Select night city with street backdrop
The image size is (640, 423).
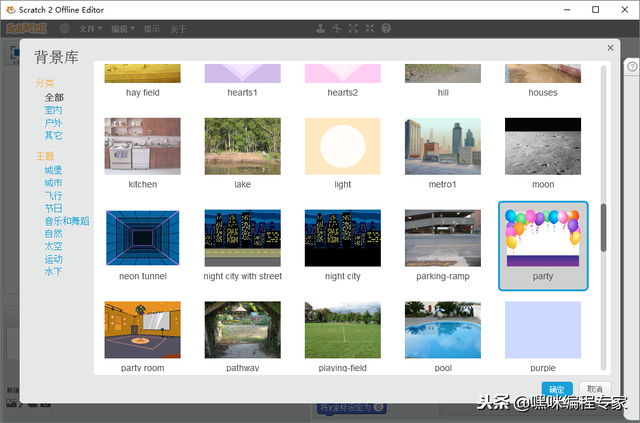click(x=242, y=245)
